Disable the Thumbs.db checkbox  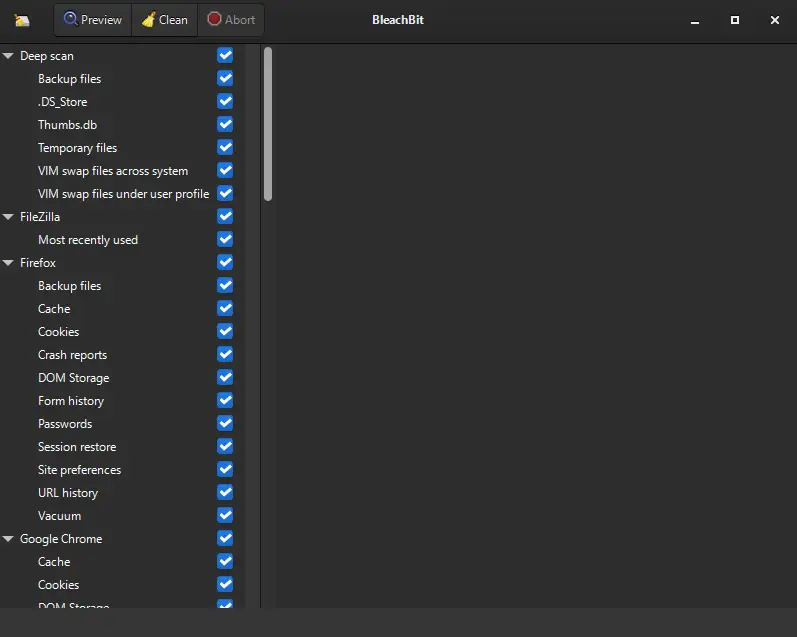click(x=225, y=125)
